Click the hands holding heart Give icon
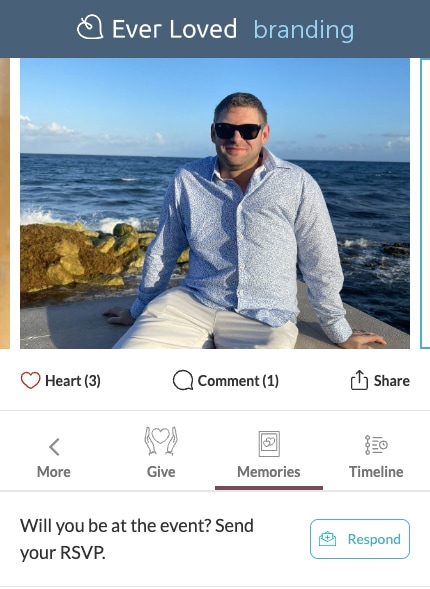 (161, 441)
